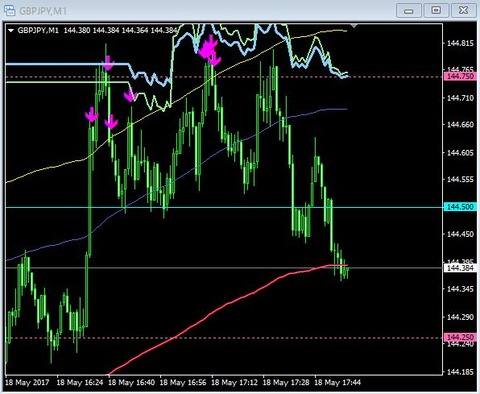The height and width of the screenshot is (394, 480).
Task: Click the GBPJPY,M1 OHLC header text
Action: coord(97,31)
